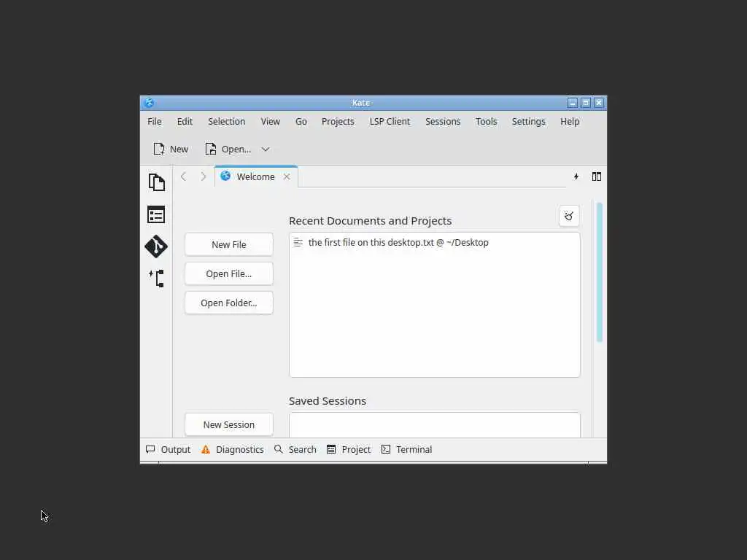
Task: Open the Projects menu
Action: (338, 122)
